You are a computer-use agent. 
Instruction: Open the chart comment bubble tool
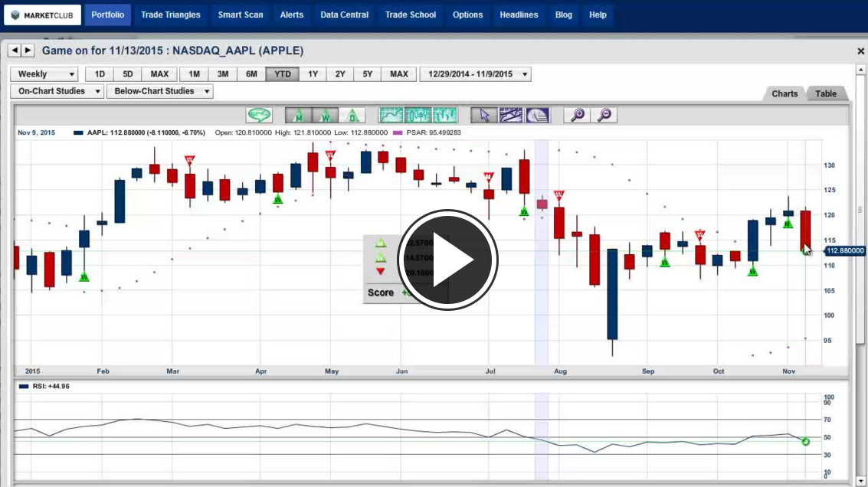pyautogui.click(x=260, y=115)
